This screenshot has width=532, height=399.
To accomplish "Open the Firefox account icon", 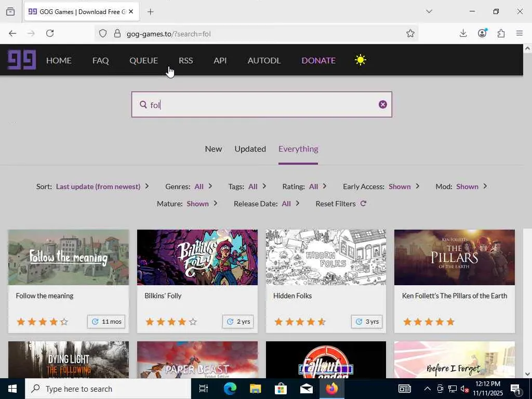I will point(482,33).
